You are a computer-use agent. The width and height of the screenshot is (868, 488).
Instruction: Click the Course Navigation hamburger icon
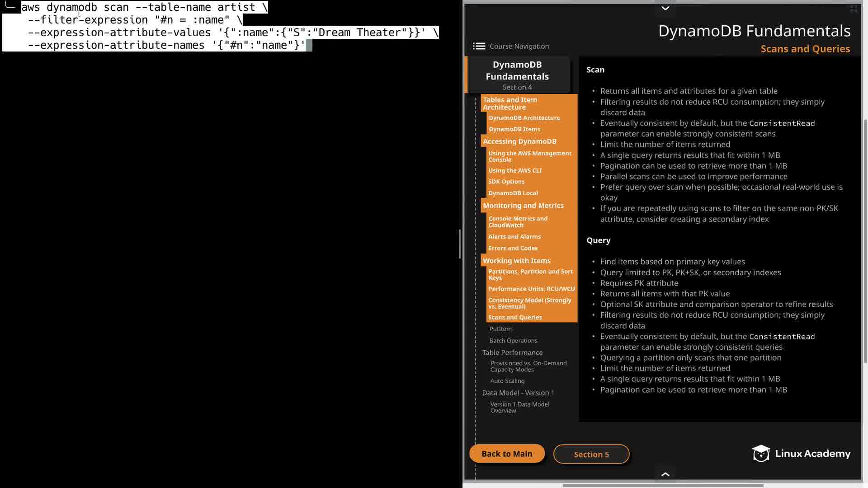[x=479, y=46]
